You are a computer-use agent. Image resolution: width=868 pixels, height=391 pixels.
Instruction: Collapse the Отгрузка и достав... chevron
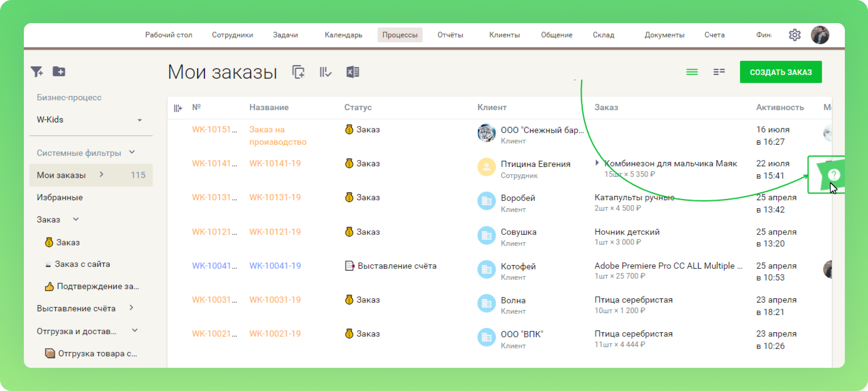coord(135,330)
